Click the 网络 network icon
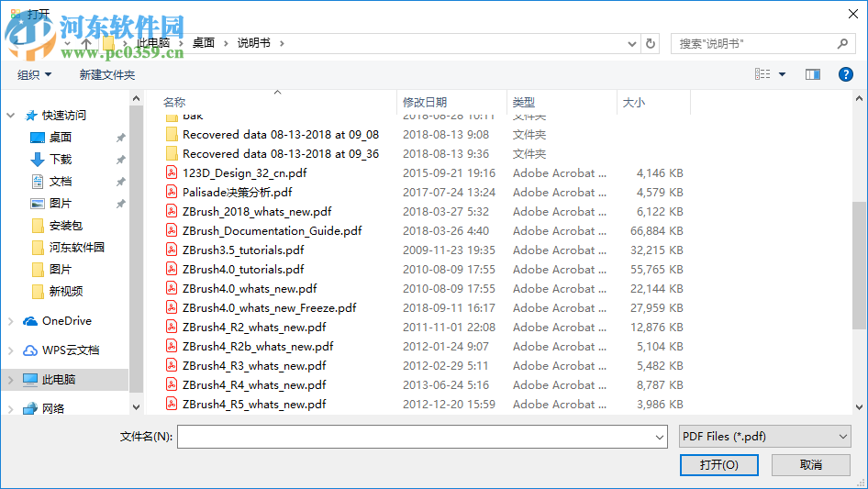 click(30, 408)
